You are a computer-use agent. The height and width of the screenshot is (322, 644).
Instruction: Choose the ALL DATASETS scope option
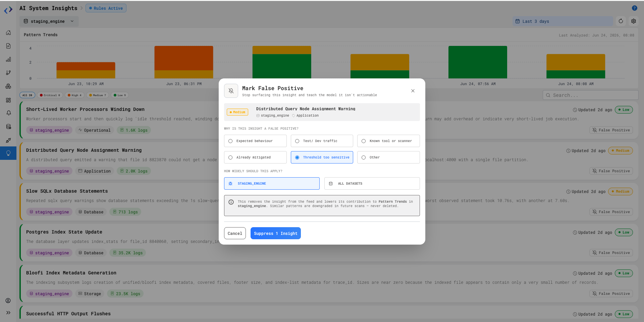372,184
